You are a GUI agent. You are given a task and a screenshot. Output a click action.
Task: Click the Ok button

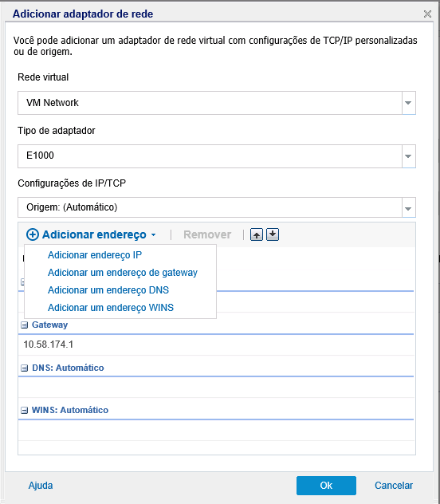tap(326, 486)
